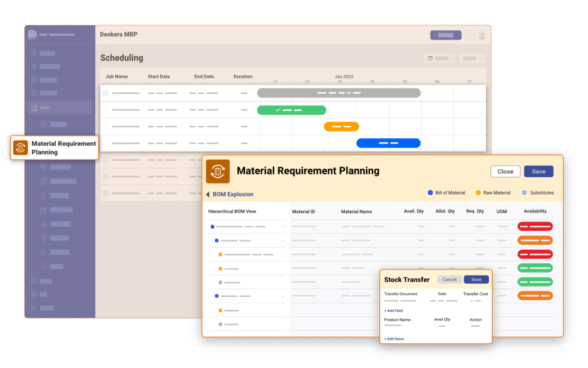Click Add Field in the Stock Transfer form

pos(393,311)
